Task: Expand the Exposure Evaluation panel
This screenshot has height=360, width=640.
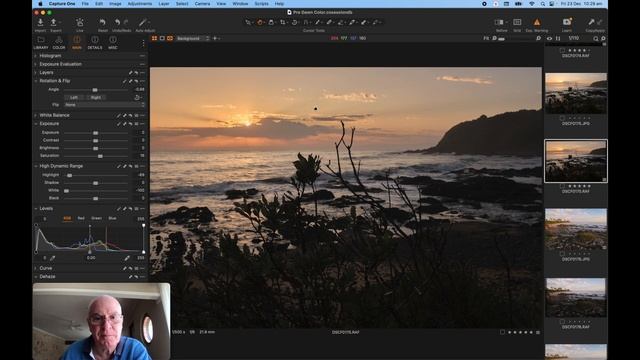Action: pos(36,64)
